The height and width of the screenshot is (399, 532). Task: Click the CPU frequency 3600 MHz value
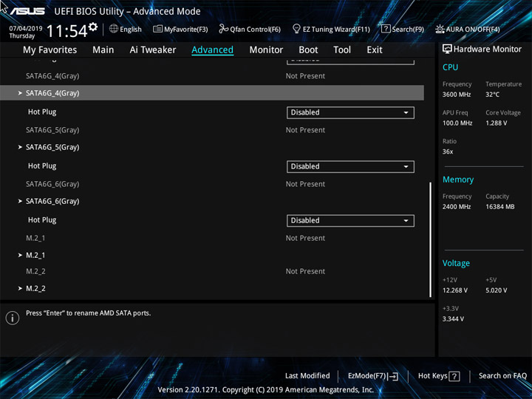457,95
